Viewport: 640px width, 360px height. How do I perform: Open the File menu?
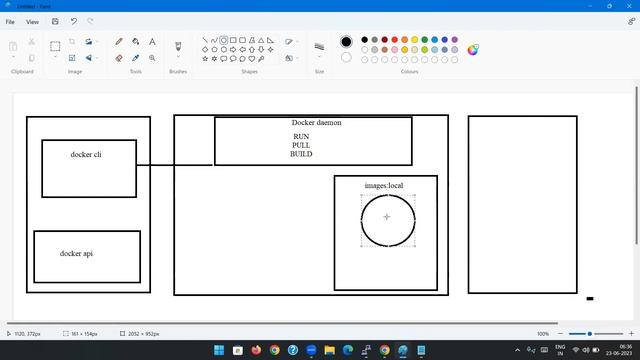click(x=10, y=22)
